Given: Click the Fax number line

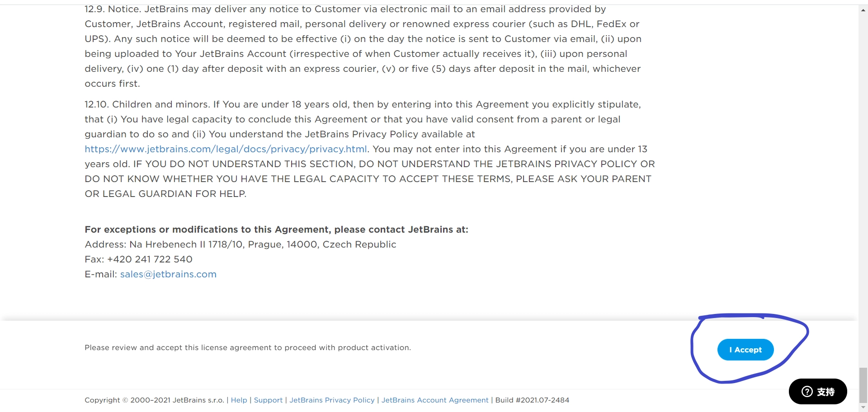Looking at the screenshot, I should click(138, 259).
